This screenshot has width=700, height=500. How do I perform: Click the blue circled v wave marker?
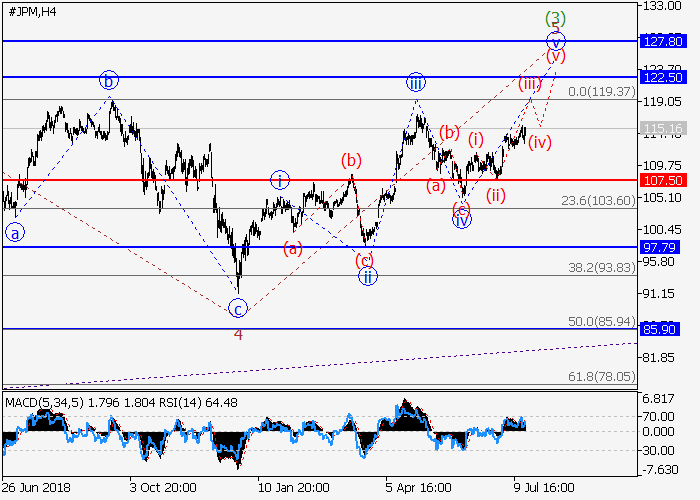click(x=556, y=41)
